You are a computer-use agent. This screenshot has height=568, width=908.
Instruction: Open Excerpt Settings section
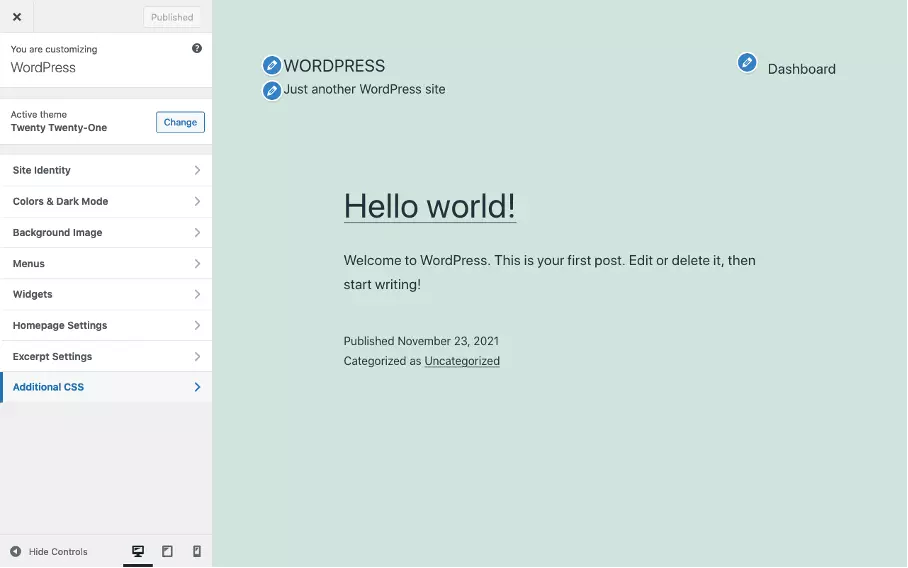(106, 356)
